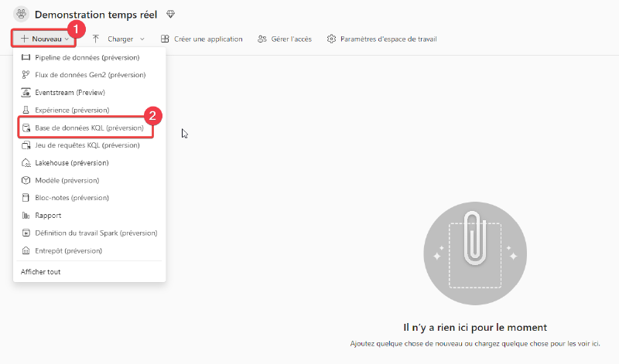Click the Eventstream (Preview) icon

pos(26,93)
